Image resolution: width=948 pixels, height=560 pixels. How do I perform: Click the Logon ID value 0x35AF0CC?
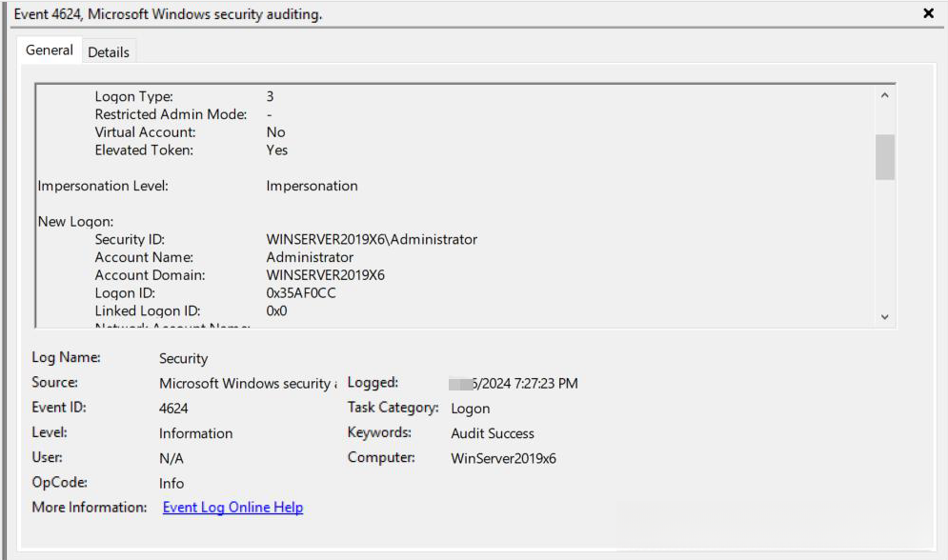pyautogui.click(x=300, y=293)
